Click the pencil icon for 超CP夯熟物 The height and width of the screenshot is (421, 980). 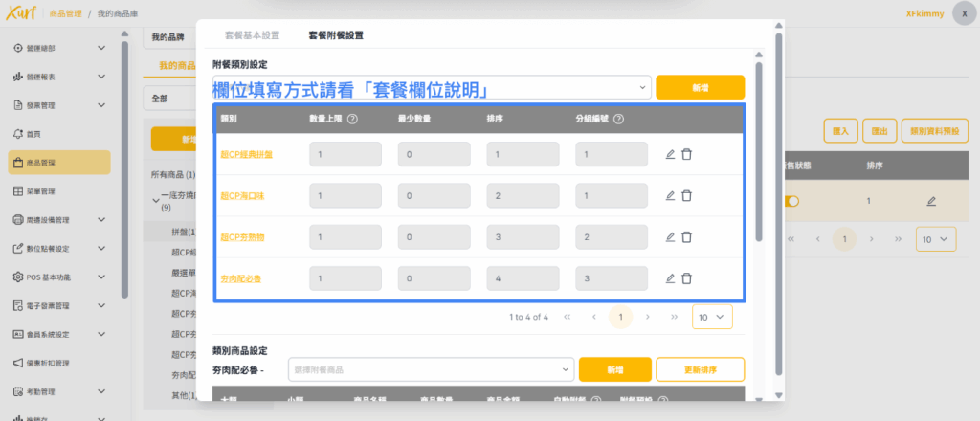point(670,237)
